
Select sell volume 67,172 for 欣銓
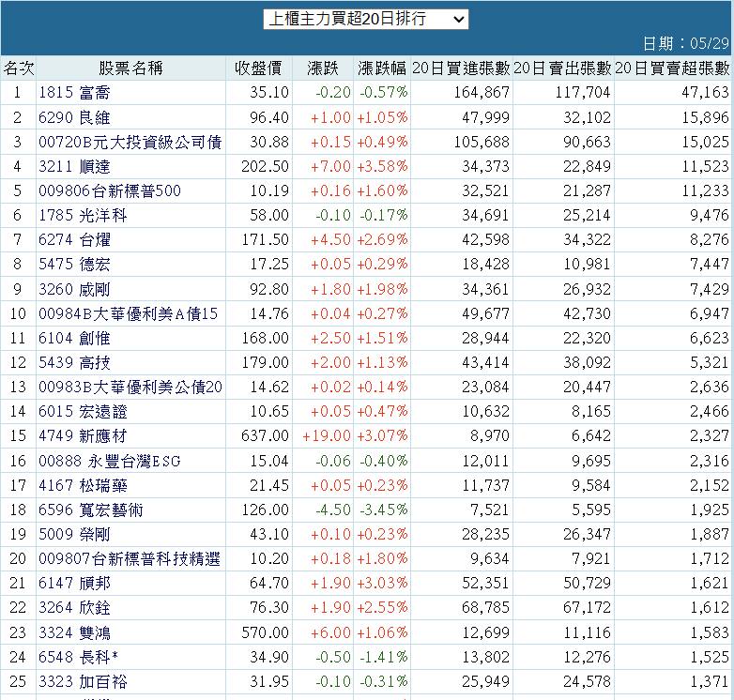pyautogui.click(x=587, y=607)
